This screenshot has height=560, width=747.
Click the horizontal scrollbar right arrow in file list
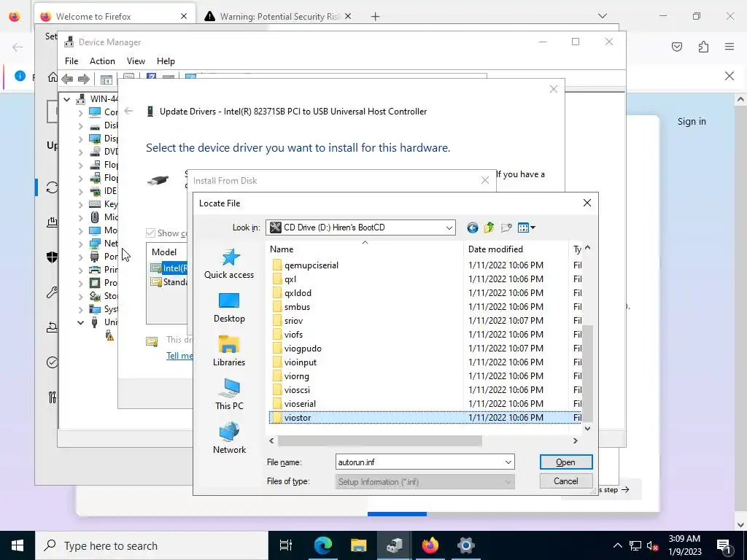tap(575, 441)
